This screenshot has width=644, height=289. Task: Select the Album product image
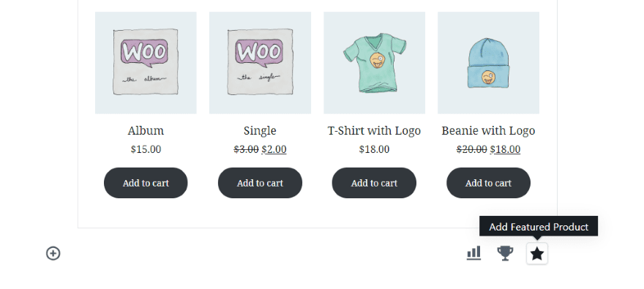coord(146,62)
